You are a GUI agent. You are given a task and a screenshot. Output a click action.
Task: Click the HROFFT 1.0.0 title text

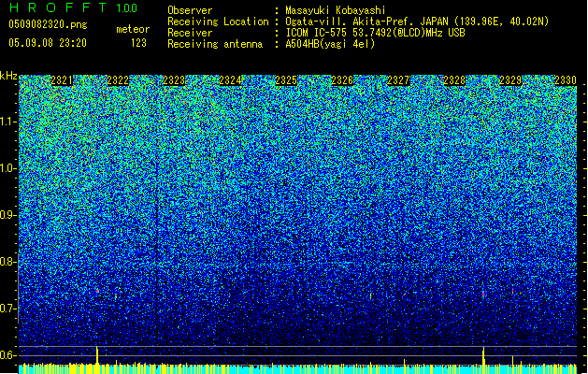click(x=73, y=7)
